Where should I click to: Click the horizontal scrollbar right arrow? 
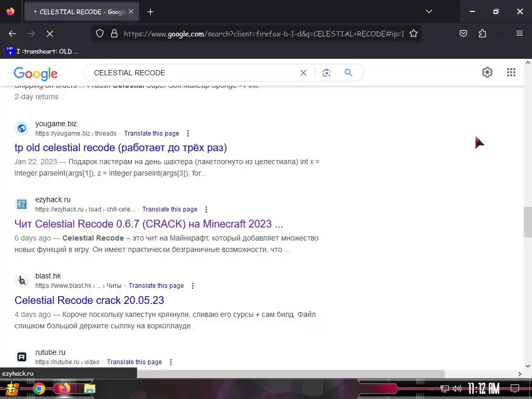[520, 374]
